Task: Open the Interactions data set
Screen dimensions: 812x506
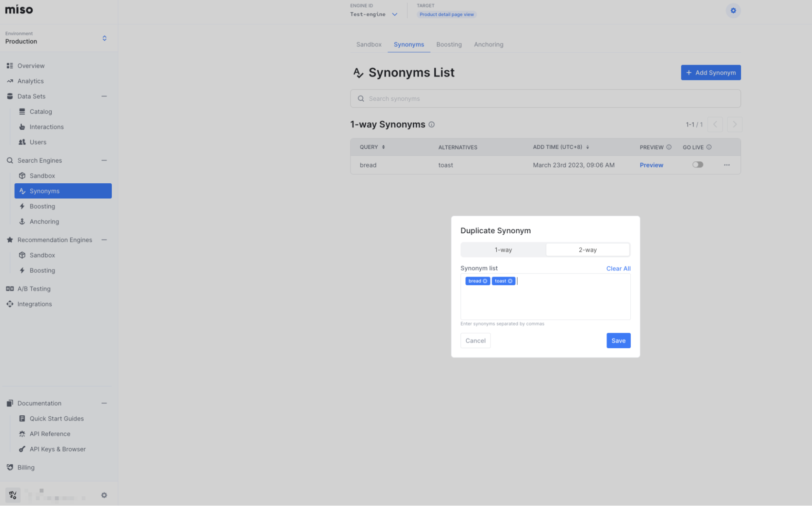Action: (x=46, y=126)
